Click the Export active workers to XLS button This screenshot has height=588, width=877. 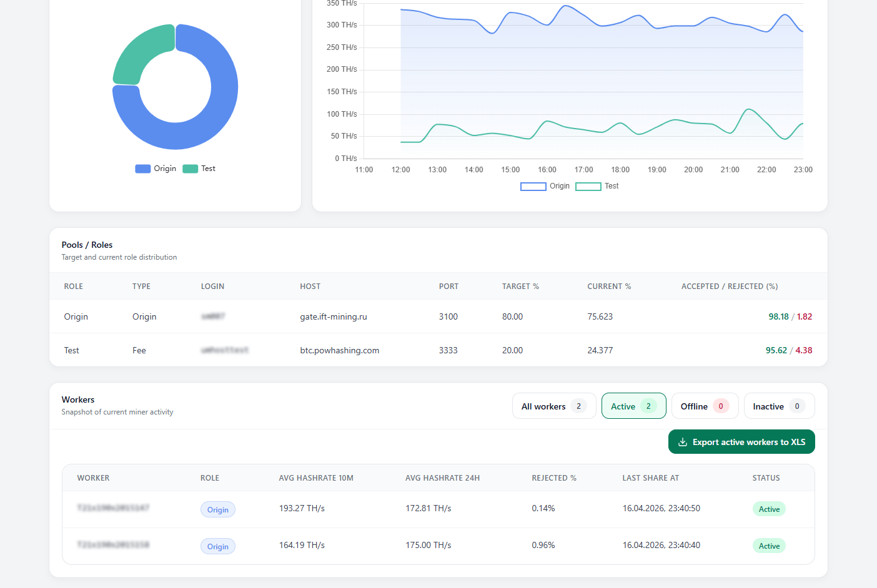point(741,442)
